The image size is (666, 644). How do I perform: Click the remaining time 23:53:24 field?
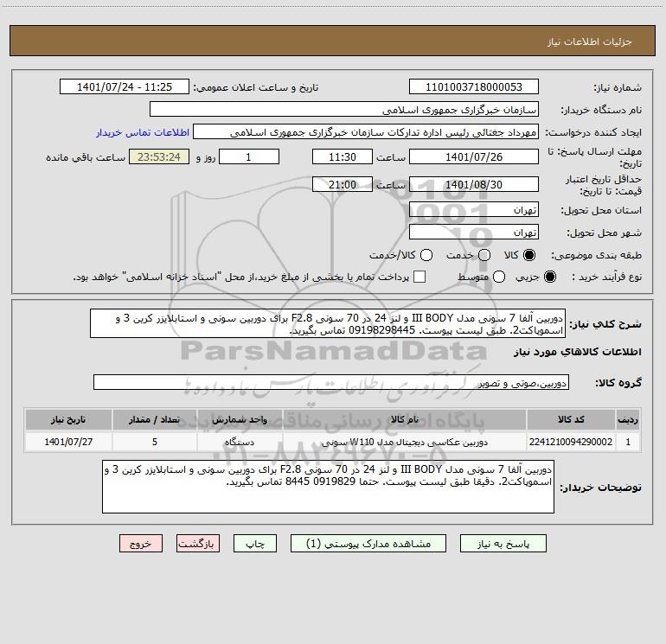[x=159, y=156]
